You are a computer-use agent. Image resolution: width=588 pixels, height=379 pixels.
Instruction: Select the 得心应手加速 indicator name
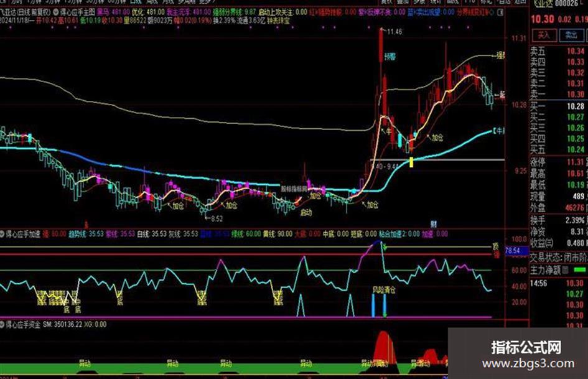(23, 234)
